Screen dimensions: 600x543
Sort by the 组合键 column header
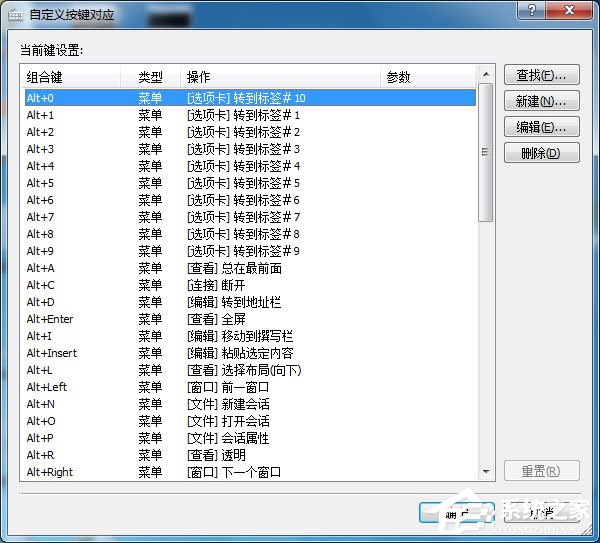[x=70, y=77]
